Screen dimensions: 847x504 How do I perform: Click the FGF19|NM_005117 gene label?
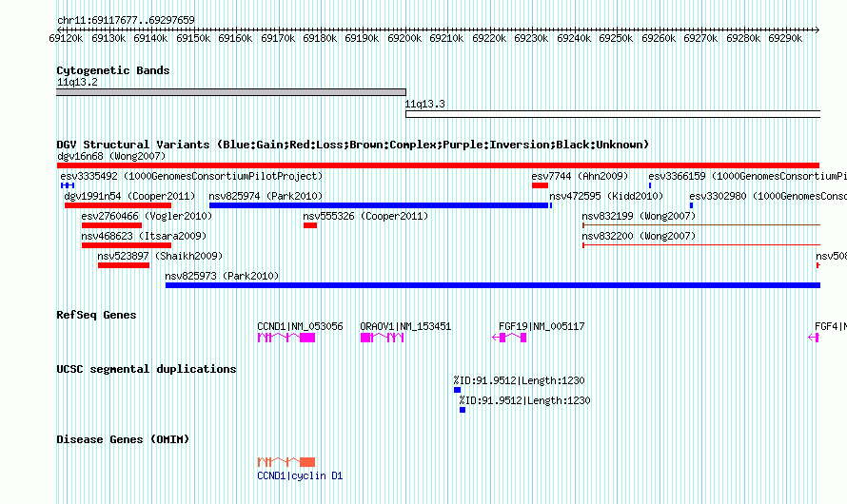(542, 326)
